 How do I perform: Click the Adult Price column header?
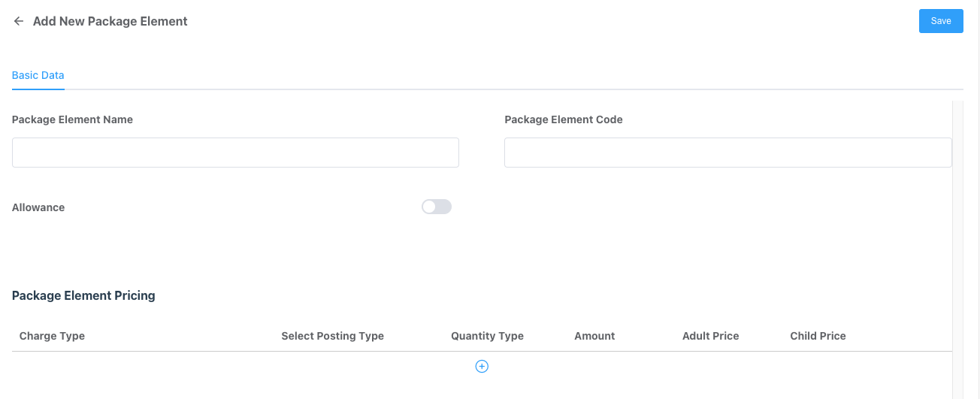coord(710,336)
